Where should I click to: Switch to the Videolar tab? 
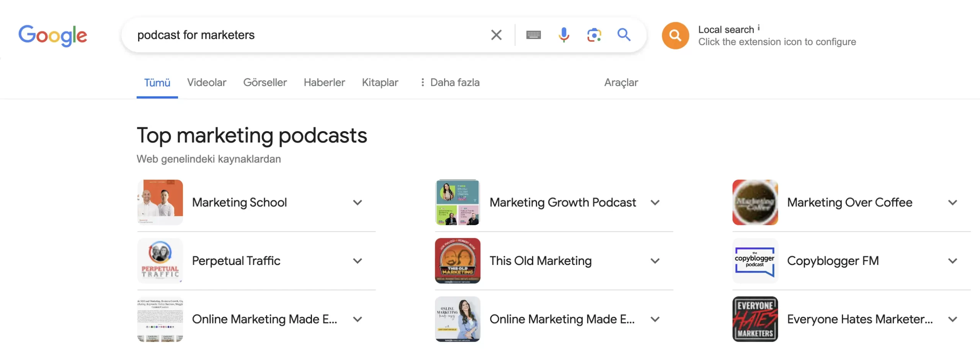[207, 82]
